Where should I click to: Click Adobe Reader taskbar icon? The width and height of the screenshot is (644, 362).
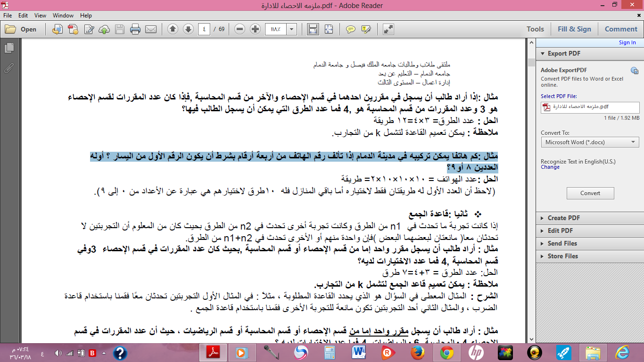(214, 352)
